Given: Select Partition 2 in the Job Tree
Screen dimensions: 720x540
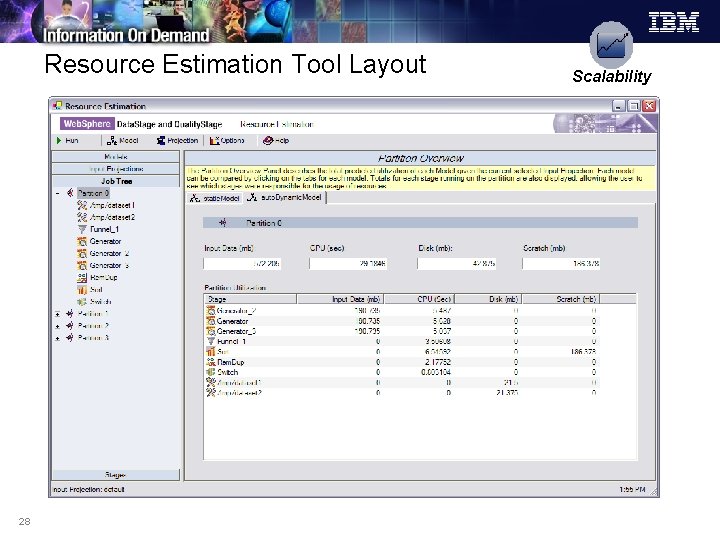Looking at the screenshot, I should click(x=93, y=326).
